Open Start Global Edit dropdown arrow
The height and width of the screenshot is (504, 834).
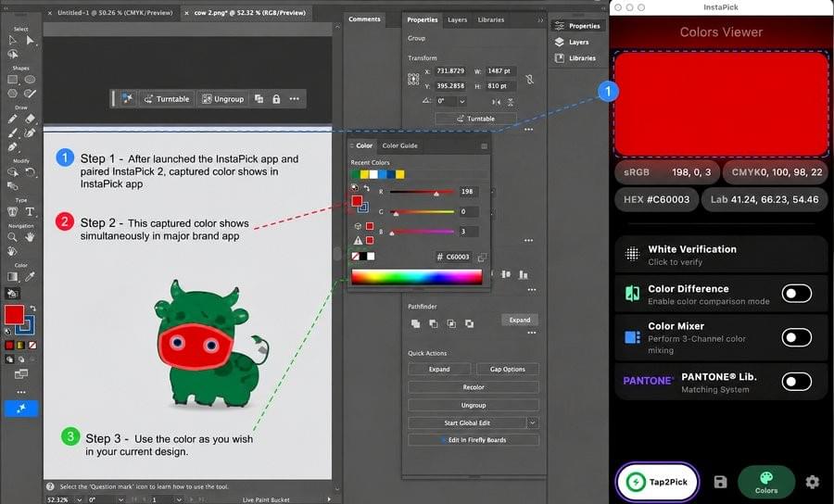(533, 422)
